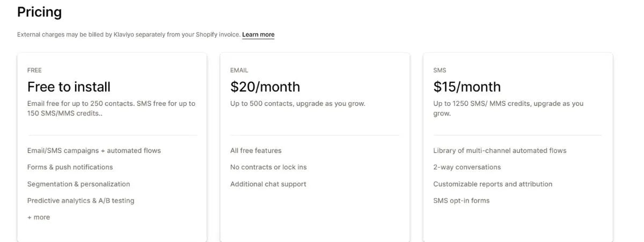Select the $15/month SMS plan price
Image resolution: width=644 pixels, height=242 pixels.
467,87
